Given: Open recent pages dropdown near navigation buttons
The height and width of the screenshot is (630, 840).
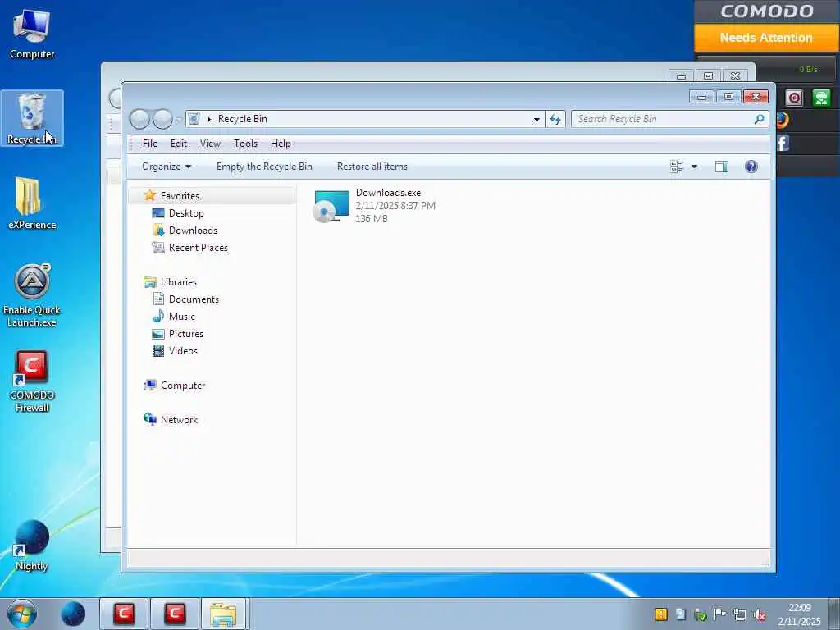Looking at the screenshot, I should [x=178, y=120].
